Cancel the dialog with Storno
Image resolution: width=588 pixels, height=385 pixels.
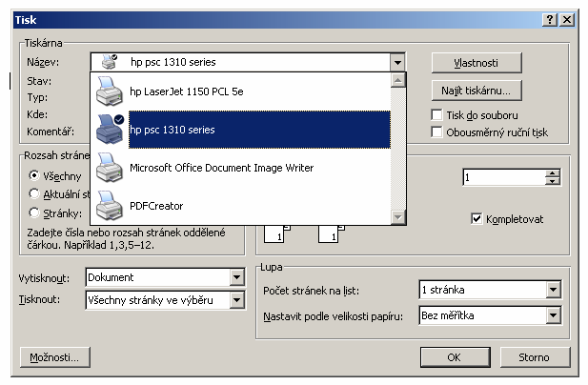(535, 357)
